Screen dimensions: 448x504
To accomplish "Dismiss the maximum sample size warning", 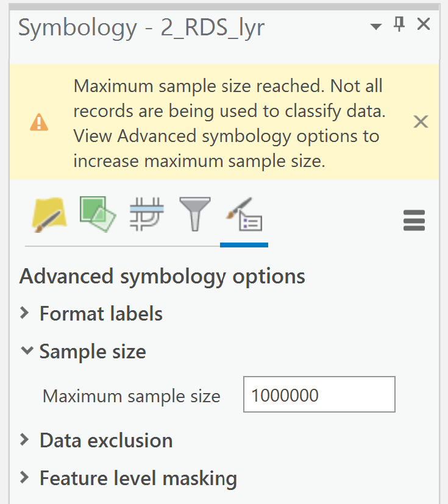I will (421, 122).
